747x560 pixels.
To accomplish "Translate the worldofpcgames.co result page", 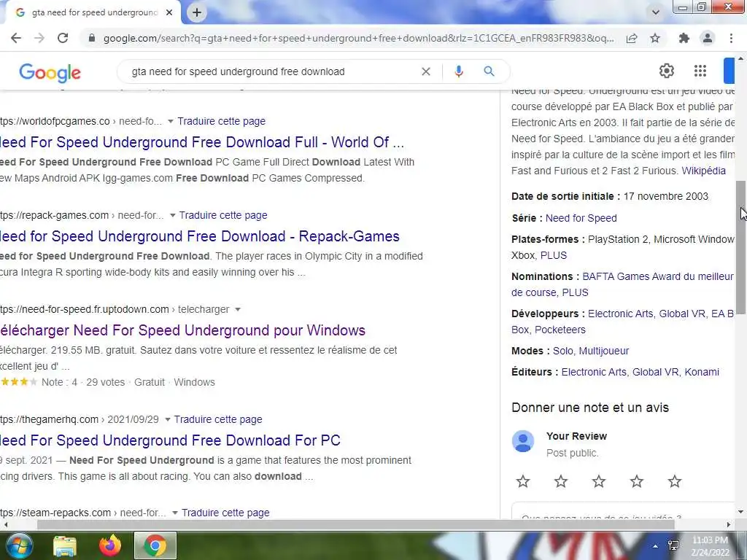I will point(222,122).
